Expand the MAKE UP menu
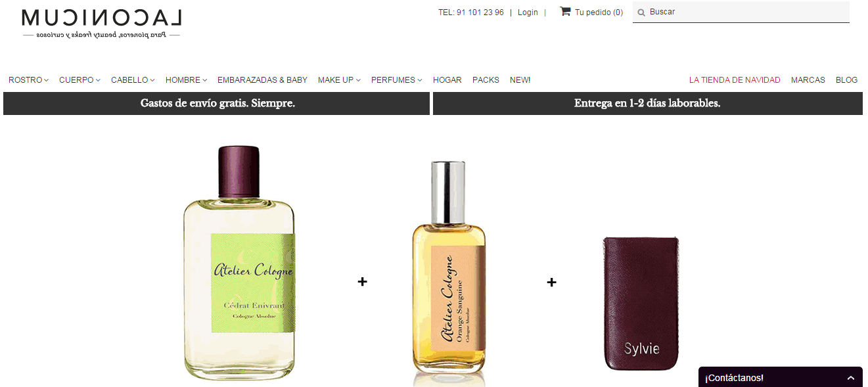The width and height of the screenshot is (868, 387). click(x=339, y=80)
